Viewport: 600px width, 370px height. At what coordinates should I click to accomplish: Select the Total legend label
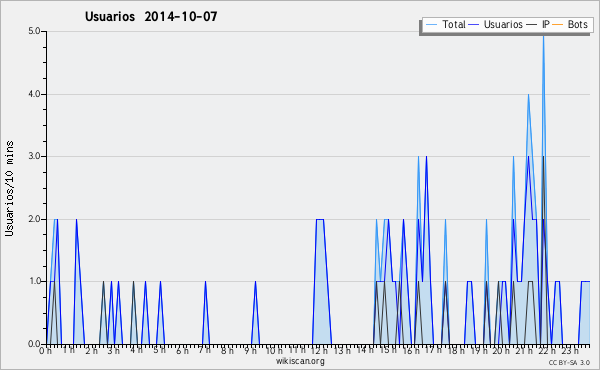[x=454, y=24]
